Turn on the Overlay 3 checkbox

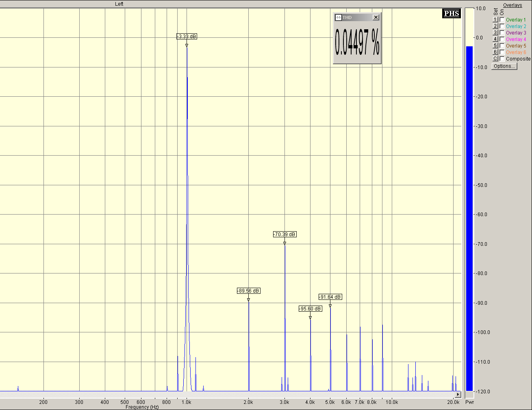click(x=502, y=33)
